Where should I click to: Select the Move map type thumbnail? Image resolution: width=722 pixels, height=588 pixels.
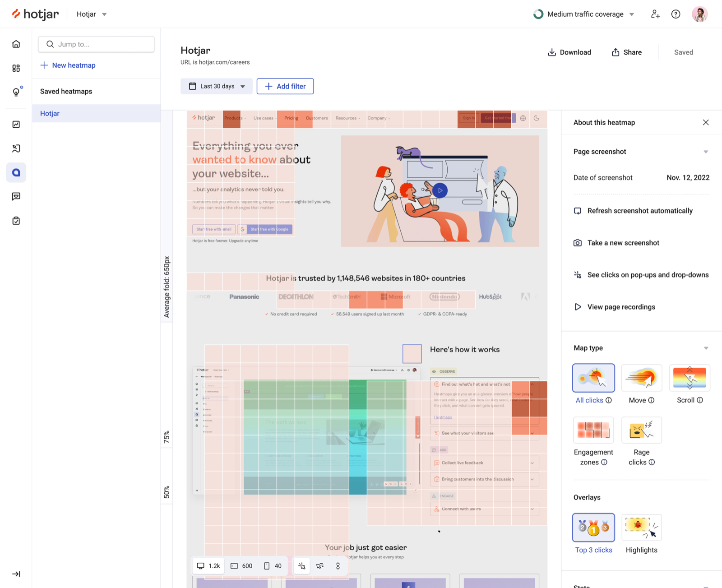pyautogui.click(x=641, y=378)
